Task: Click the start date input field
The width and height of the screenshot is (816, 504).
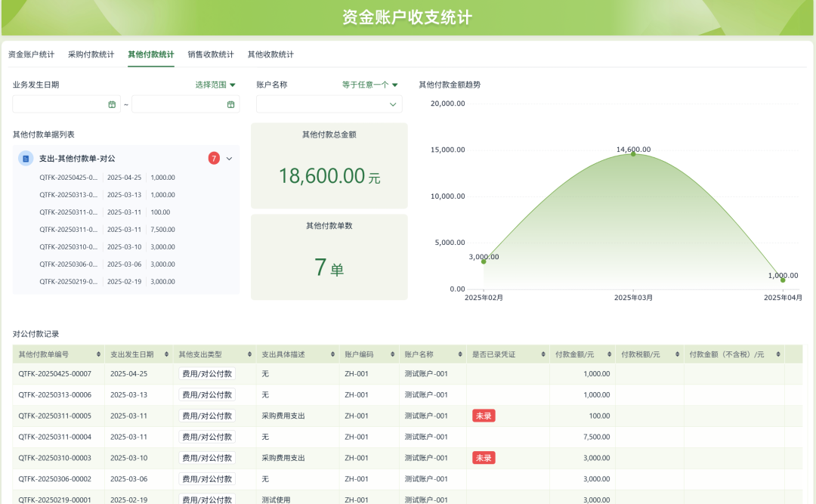Action: [60, 104]
